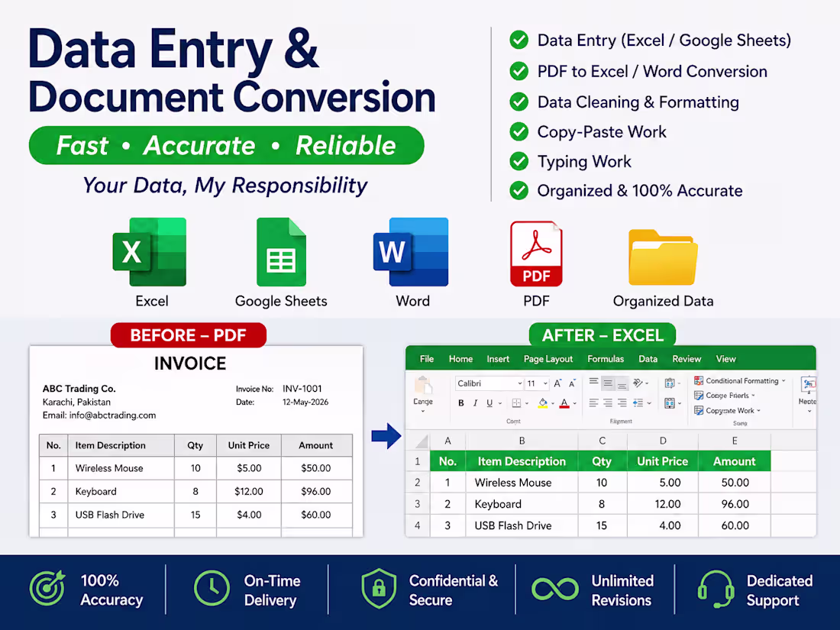Image resolution: width=840 pixels, height=630 pixels.
Task: Click cell containing Wireless Mouse in Excel
Action: click(522, 483)
